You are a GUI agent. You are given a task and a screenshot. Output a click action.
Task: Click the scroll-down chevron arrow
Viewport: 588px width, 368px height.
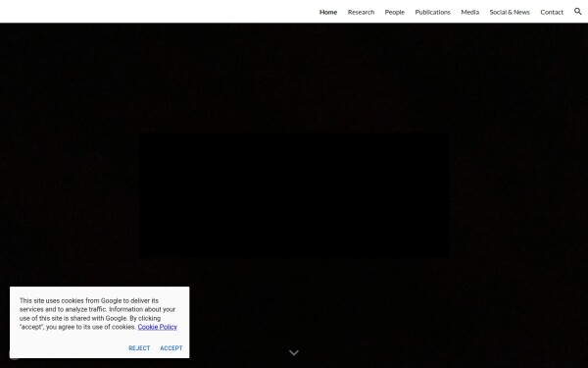[294, 352]
